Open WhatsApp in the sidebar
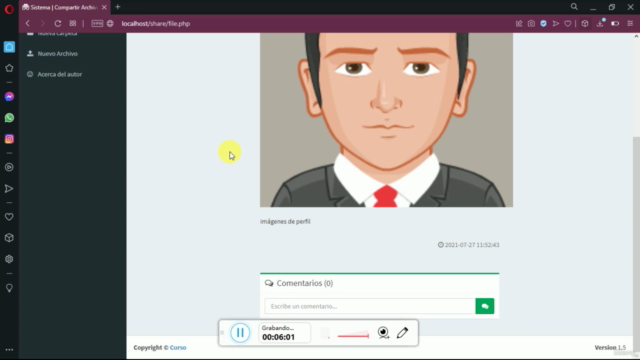Image resolution: width=640 pixels, height=360 pixels. 9,118
